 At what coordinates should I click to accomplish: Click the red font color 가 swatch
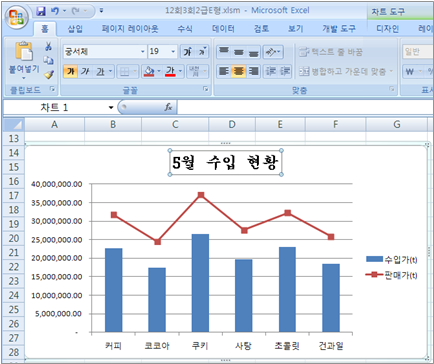click(170, 71)
